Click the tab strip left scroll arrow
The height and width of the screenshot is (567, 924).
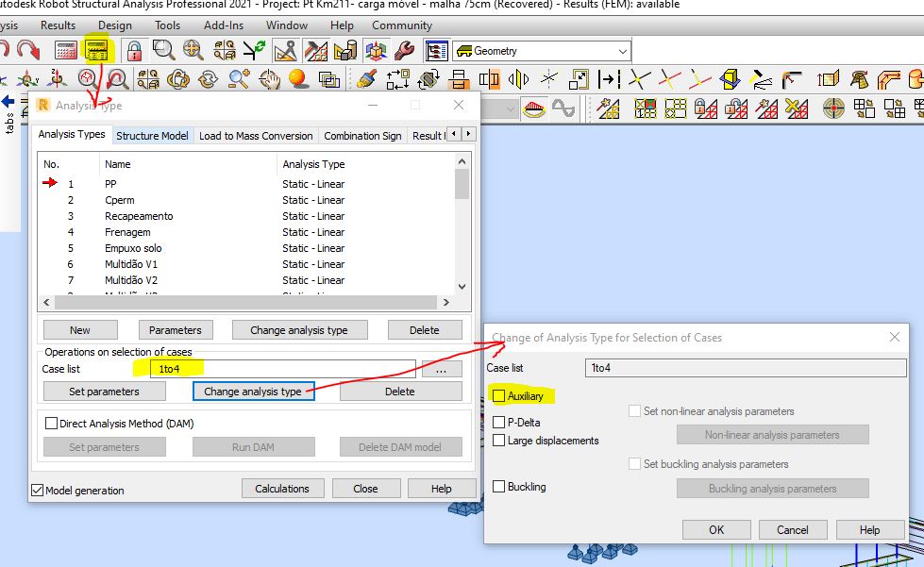(x=453, y=134)
